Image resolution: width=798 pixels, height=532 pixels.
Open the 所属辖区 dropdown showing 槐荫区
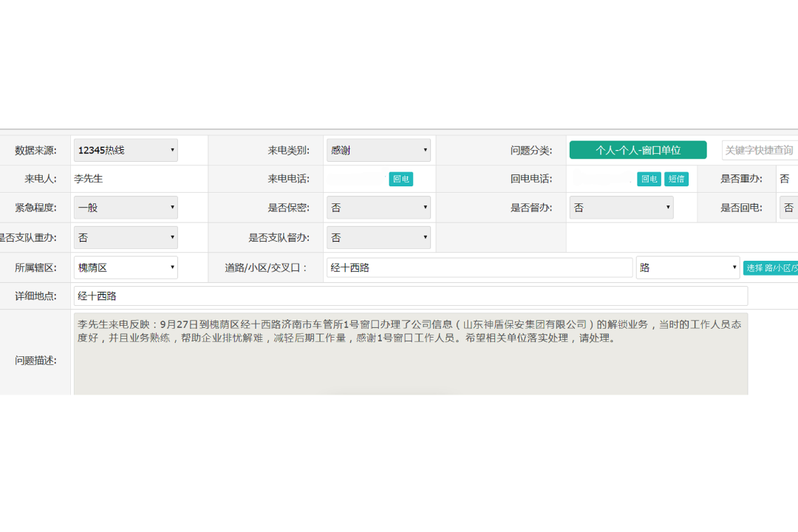tap(125, 267)
